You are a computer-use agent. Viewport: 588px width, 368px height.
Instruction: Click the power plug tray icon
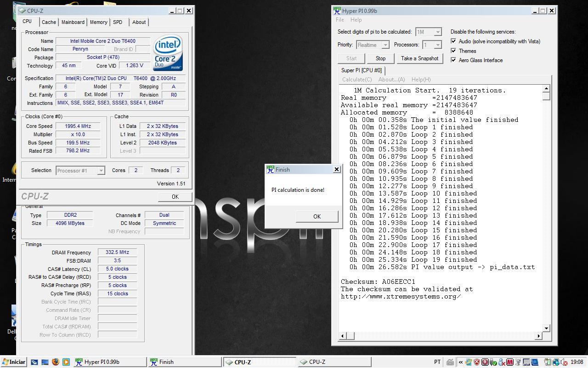tap(548, 362)
